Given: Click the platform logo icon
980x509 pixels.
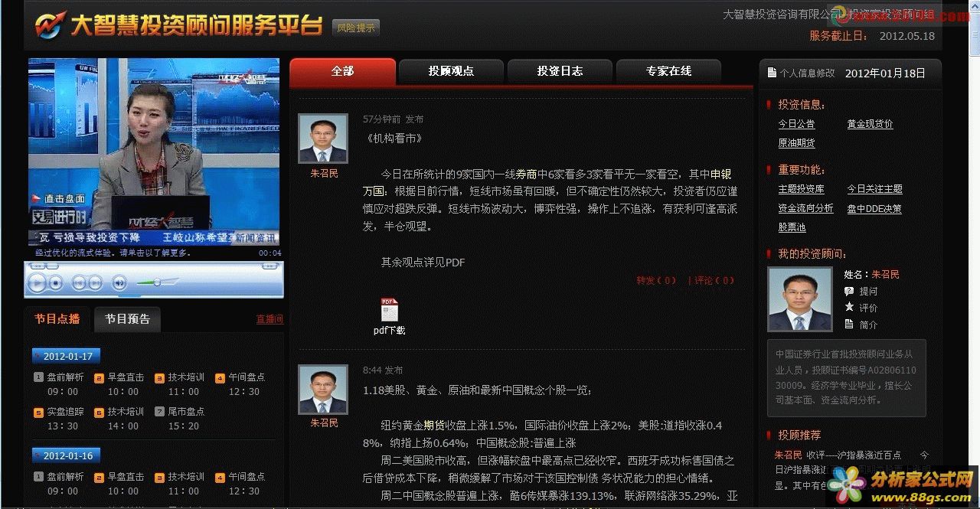Looking at the screenshot, I should [x=49, y=25].
